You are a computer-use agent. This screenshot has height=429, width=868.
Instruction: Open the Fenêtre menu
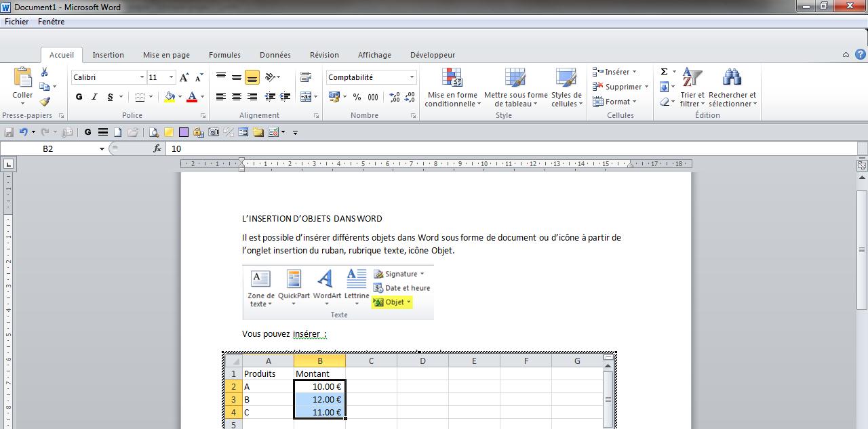[x=52, y=22]
